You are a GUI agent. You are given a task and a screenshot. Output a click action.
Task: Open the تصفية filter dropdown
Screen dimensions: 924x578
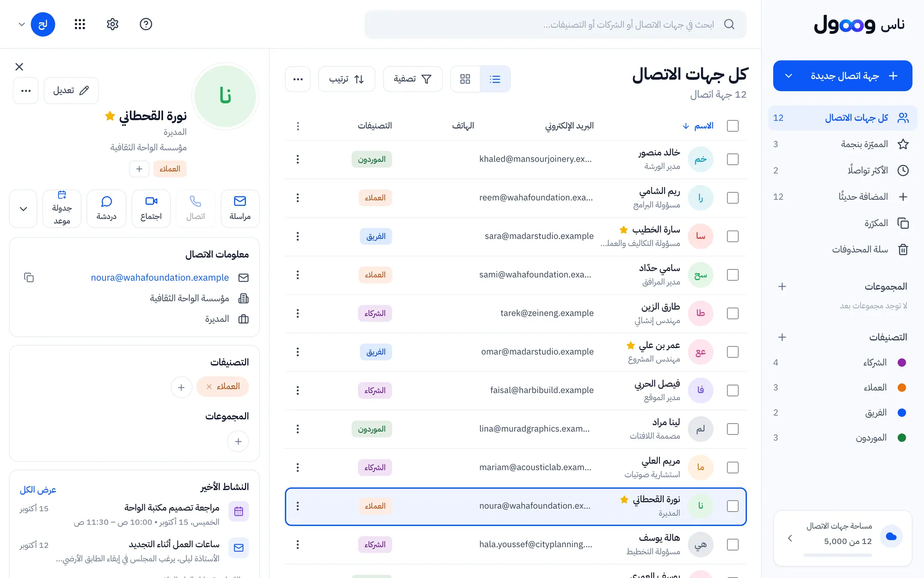[x=412, y=79]
